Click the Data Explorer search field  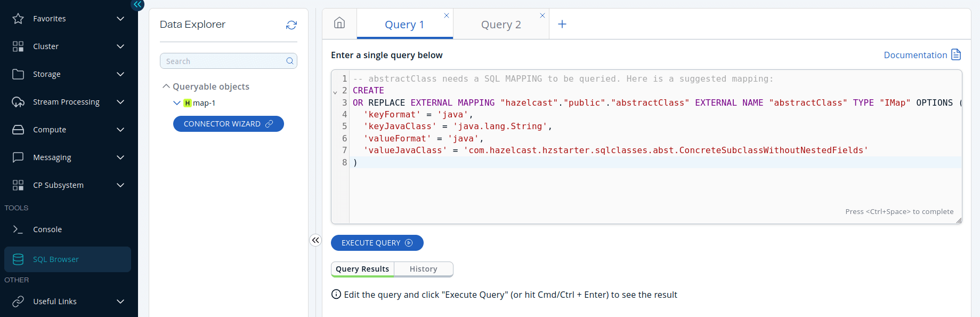pyautogui.click(x=224, y=61)
